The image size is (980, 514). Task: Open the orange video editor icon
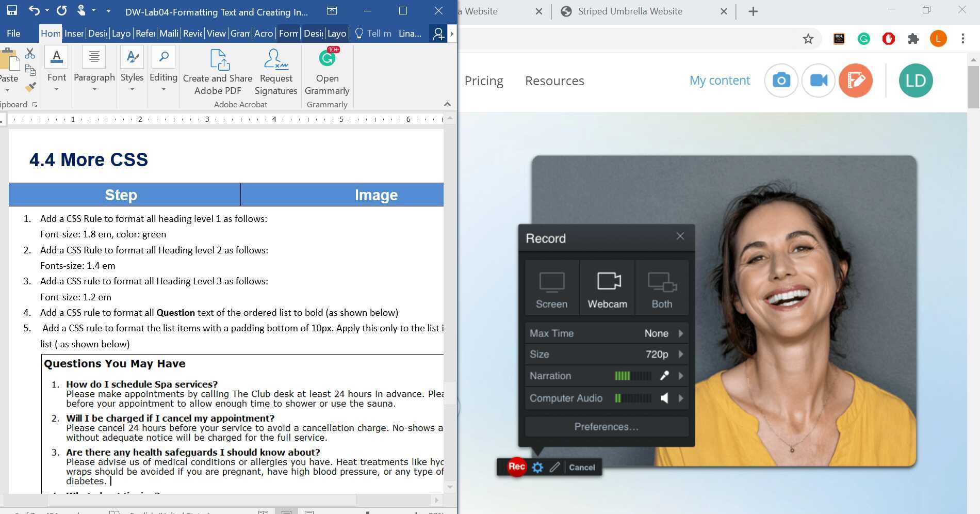tap(855, 81)
